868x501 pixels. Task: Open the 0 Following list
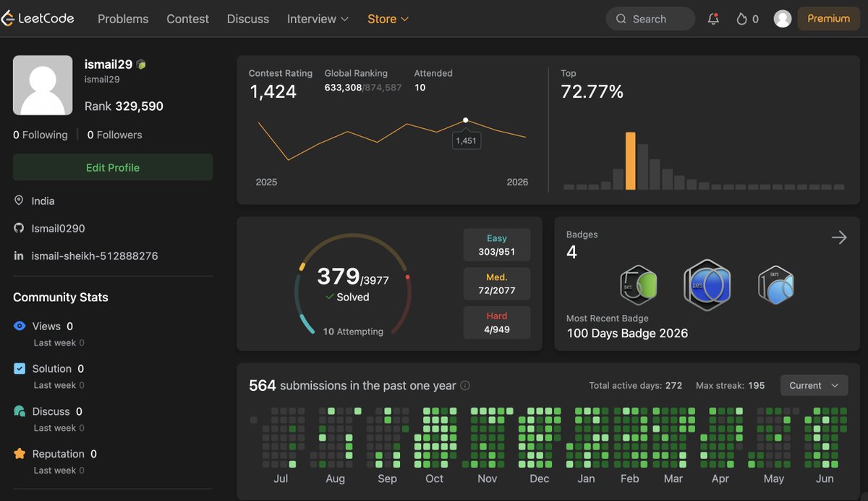tap(41, 135)
